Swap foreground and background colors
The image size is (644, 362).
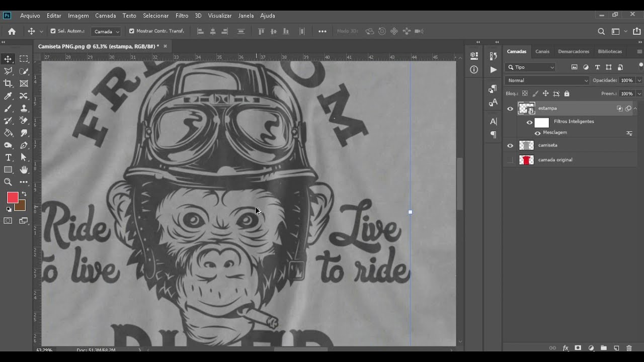(x=24, y=194)
